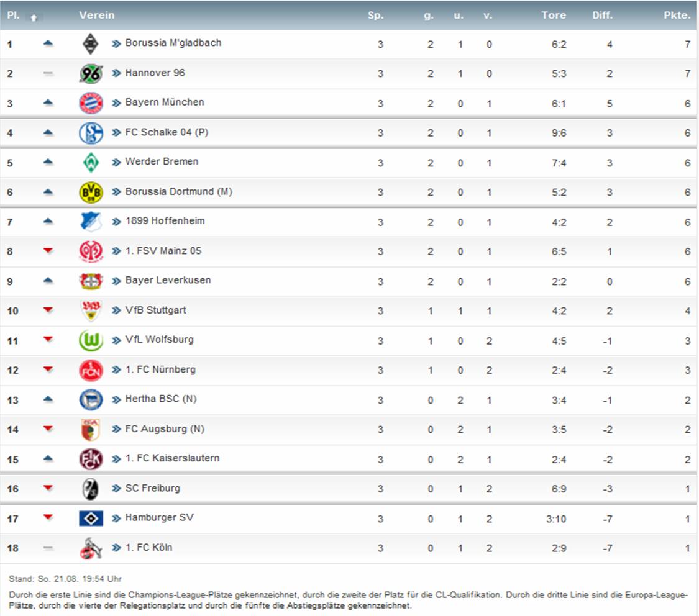Open the 1. FSV Mainz 05 link
Viewport: 699px width, 616px height.
point(163,251)
